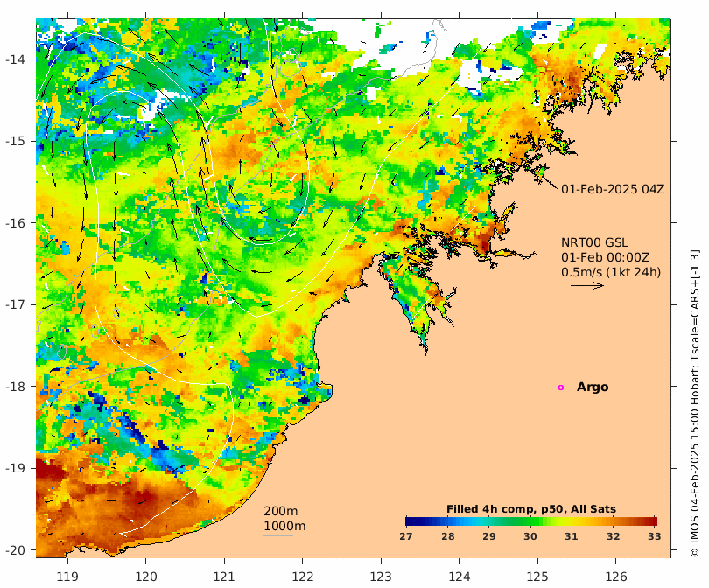
Task: Click the longitude label '122'
Action: [303, 577]
